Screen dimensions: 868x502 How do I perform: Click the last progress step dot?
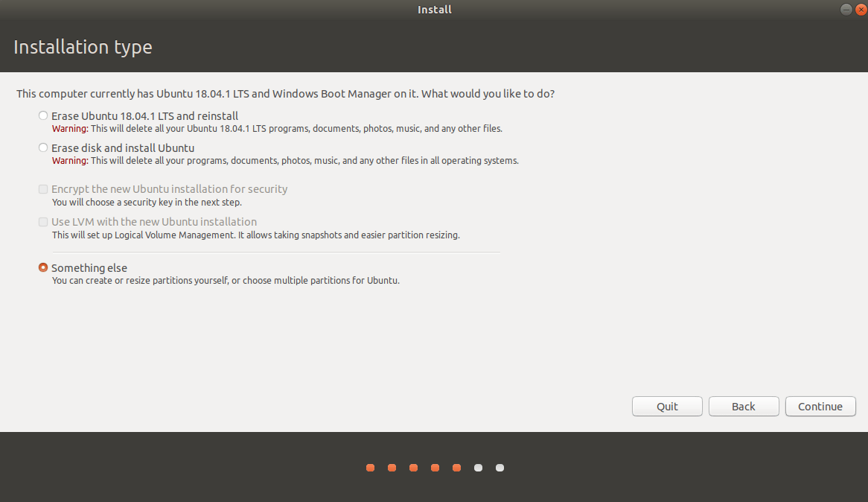[x=500, y=468]
